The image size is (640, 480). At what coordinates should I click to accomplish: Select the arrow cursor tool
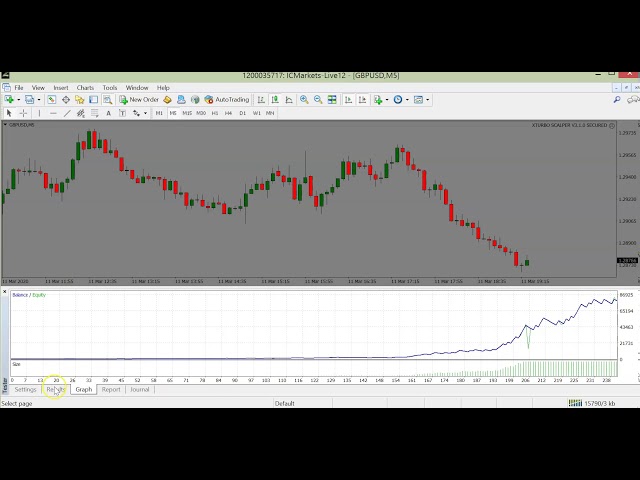coord(9,113)
